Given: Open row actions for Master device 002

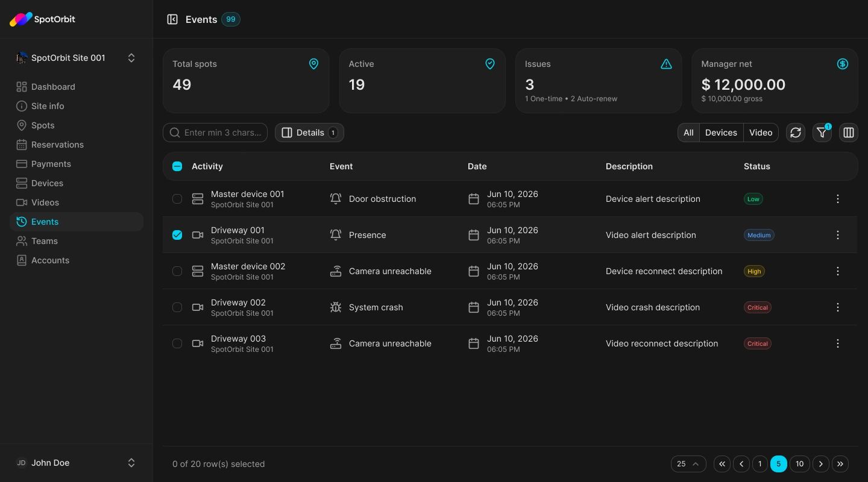Looking at the screenshot, I should pos(838,271).
